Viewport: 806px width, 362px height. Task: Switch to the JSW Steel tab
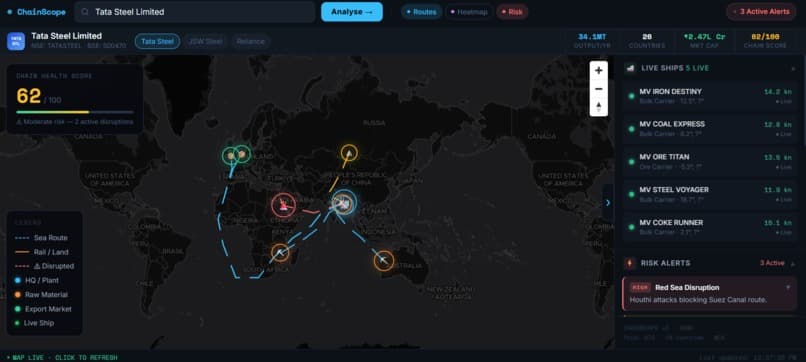206,41
